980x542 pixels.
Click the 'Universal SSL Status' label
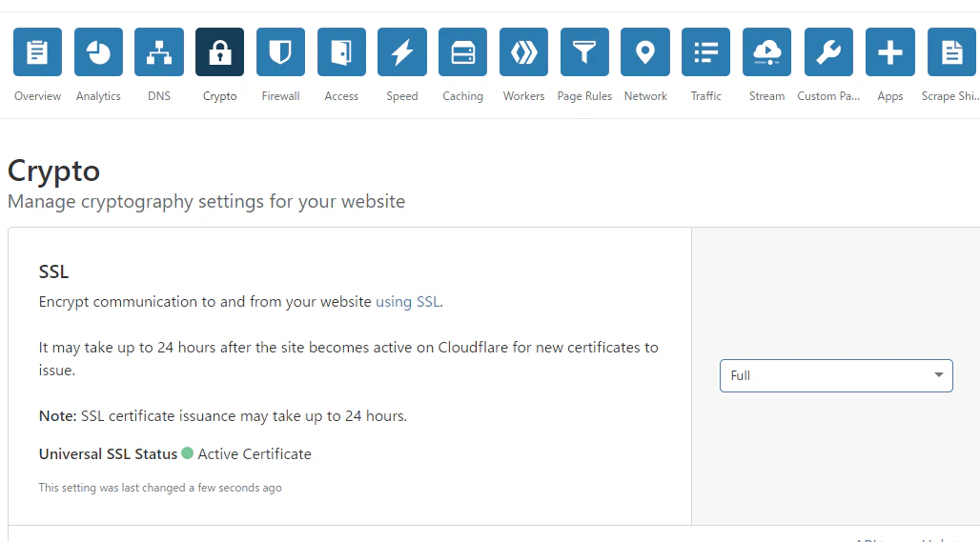click(x=108, y=454)
